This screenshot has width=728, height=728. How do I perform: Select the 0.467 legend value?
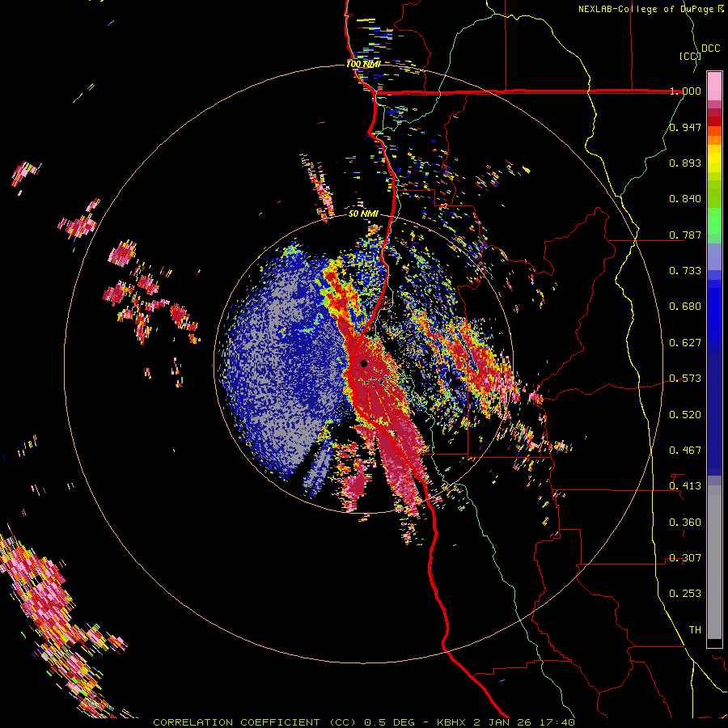tap(685, 451)
